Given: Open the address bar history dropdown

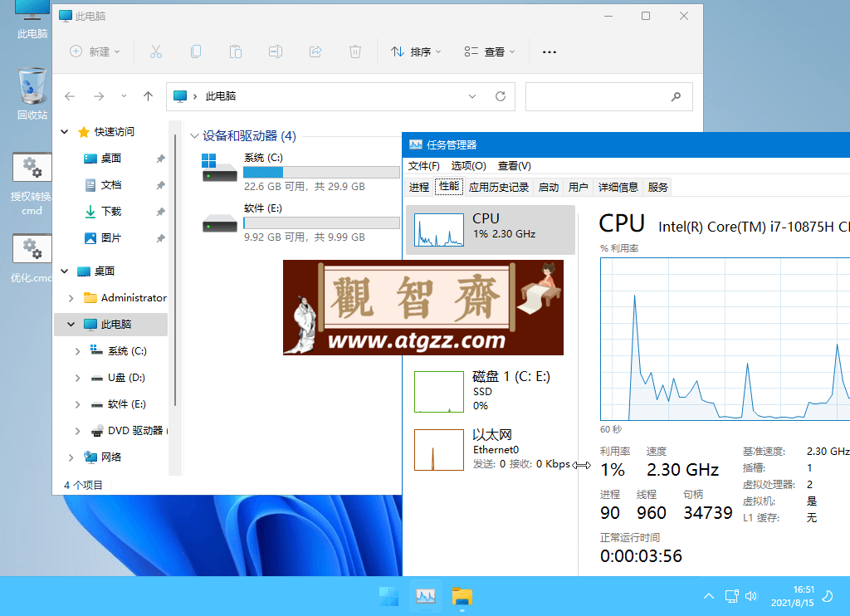Looking at the screenshot, I should (472, 96).
